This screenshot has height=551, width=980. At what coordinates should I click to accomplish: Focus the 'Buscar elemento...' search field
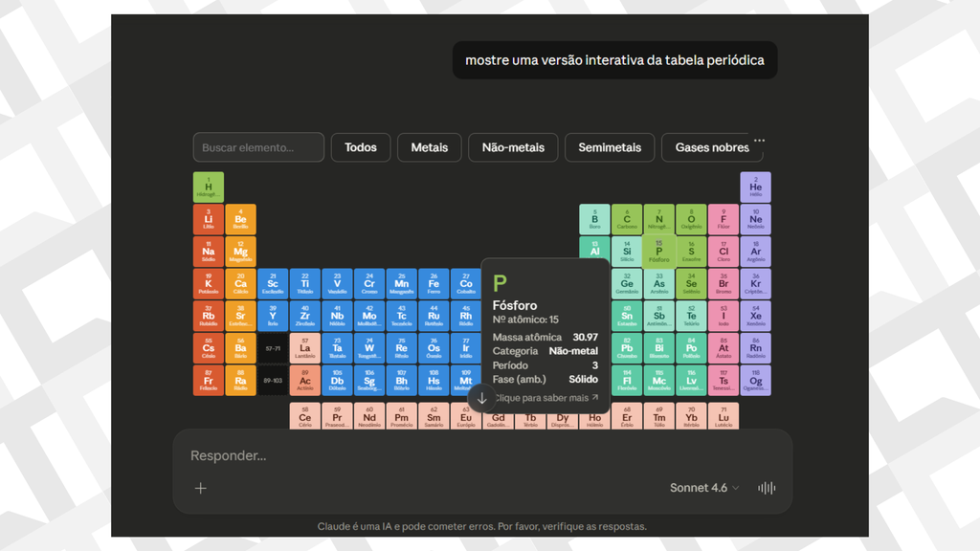point(258,147)
